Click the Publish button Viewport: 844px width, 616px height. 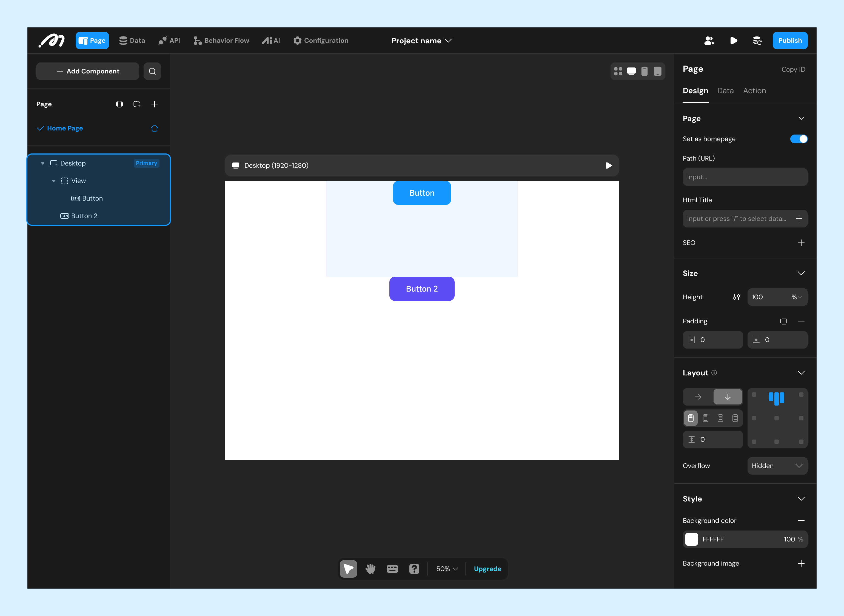tap(790, 41)
